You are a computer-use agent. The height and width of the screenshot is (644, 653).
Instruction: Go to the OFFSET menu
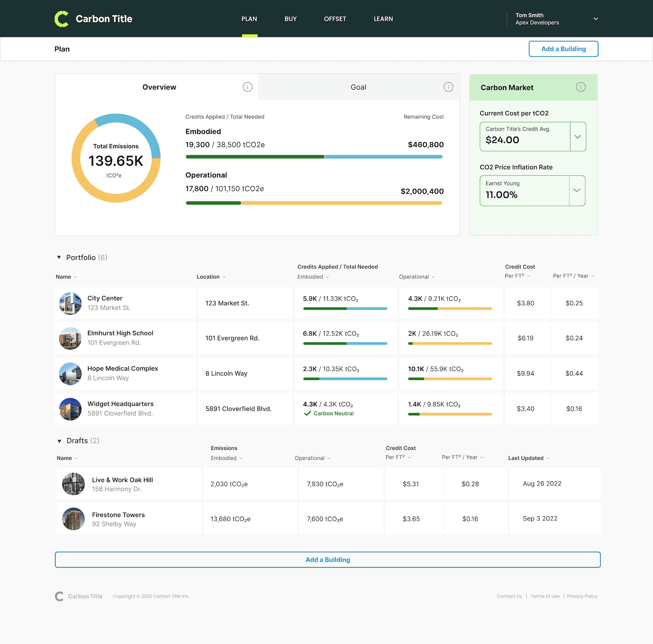coord(335,19)
